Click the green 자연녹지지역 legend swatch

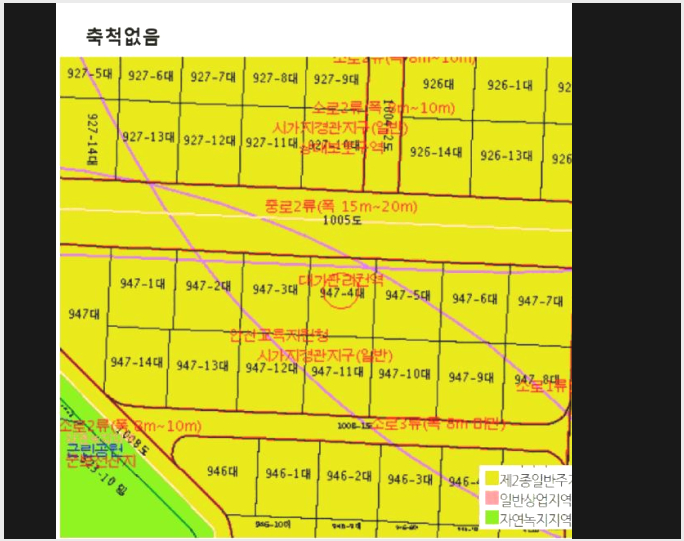tap(492, 518)
